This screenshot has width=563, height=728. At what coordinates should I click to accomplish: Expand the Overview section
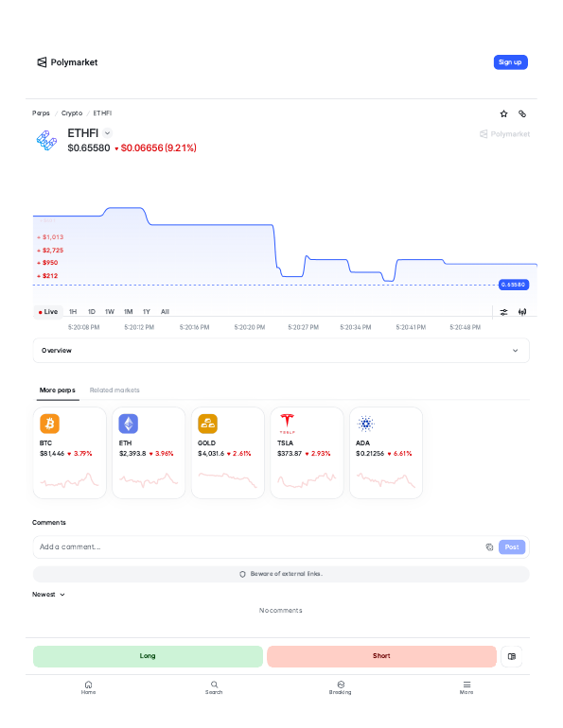coord(281,351)
